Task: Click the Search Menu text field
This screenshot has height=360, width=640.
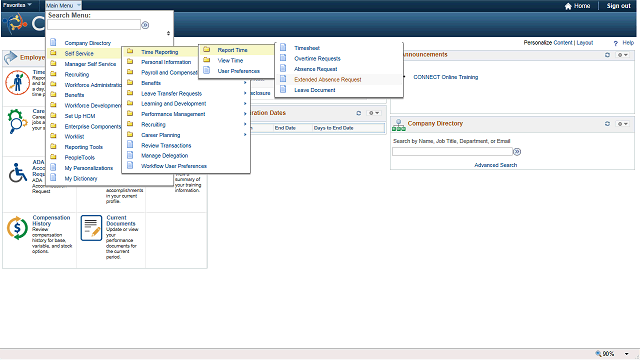Action: pos(94,25)
